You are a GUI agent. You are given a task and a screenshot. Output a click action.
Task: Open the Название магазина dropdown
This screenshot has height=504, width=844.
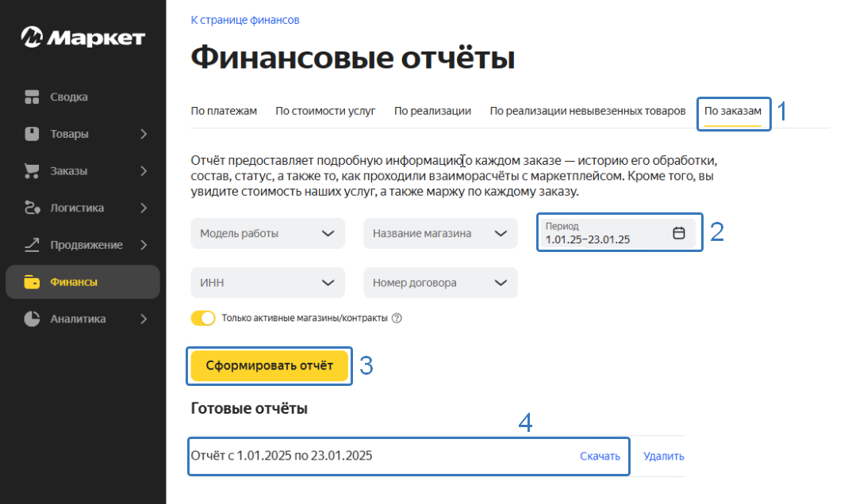coord(440,234)
